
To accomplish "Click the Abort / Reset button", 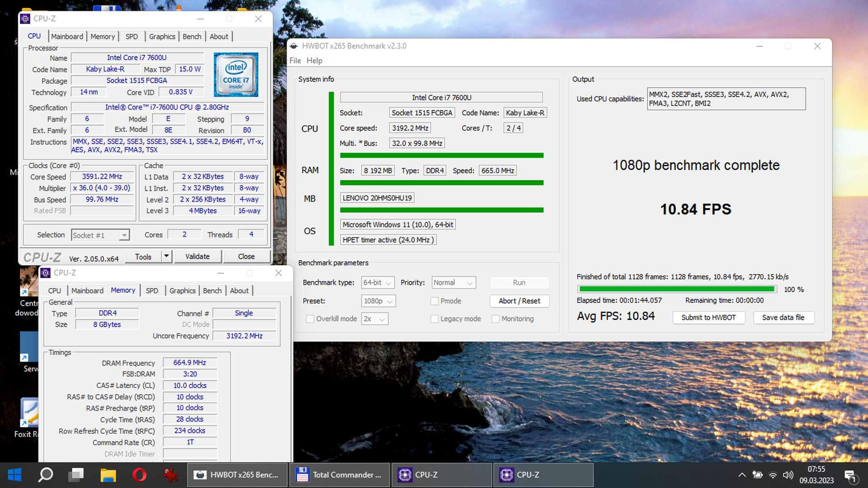I will [519, 301].
